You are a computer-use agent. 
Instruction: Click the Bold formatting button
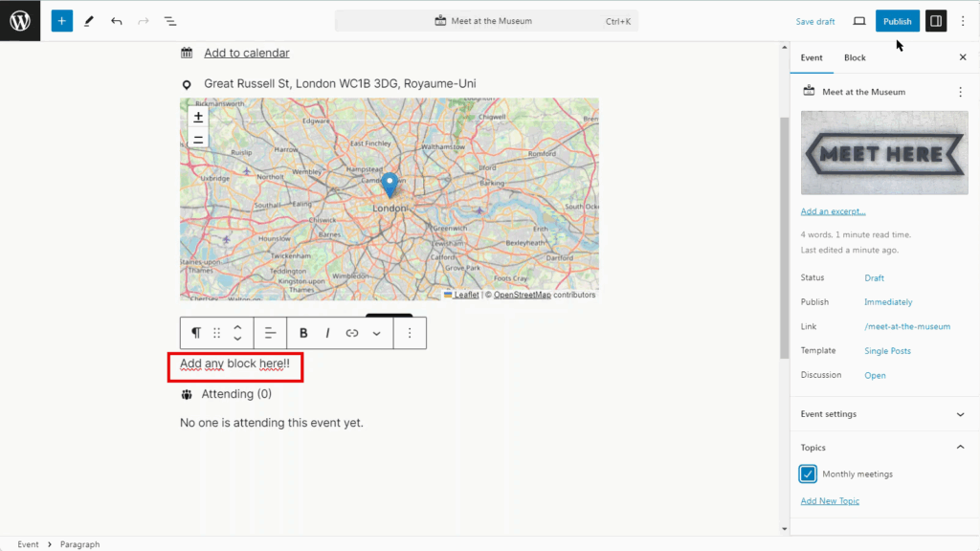coord(303,333)
